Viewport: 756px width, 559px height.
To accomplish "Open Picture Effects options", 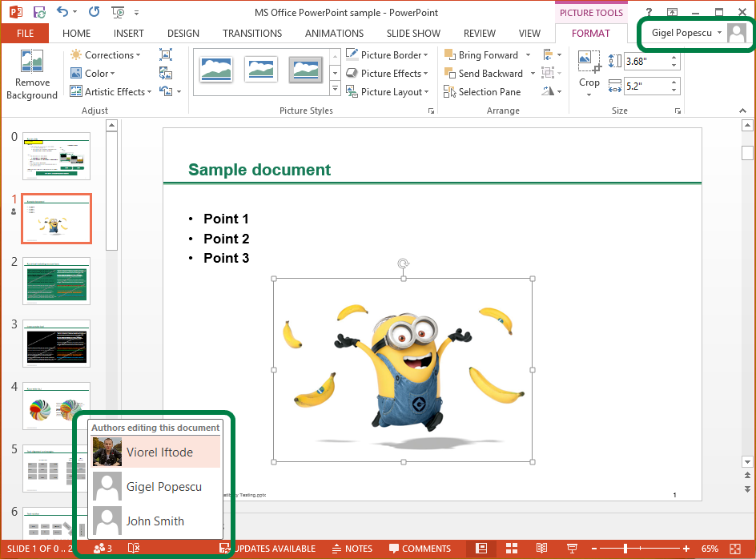I will click(x=387, y=74).
